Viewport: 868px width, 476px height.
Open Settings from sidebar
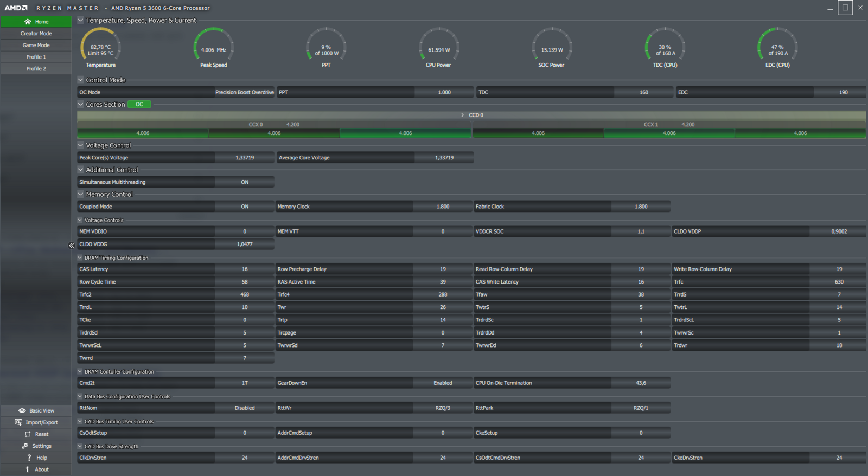pyautogui.click(x=36, y=446)
